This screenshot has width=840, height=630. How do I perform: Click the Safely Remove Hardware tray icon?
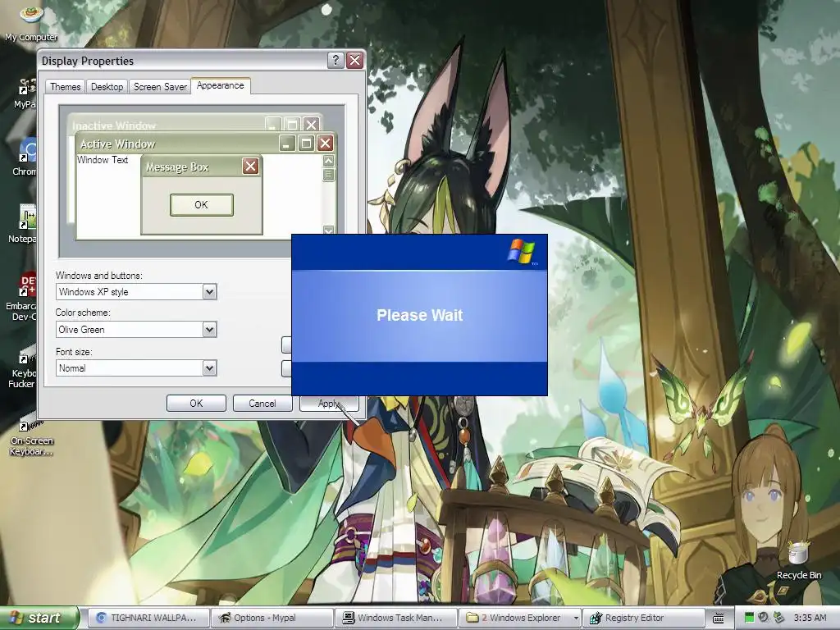pyautogui.click(x=778, y=618)
